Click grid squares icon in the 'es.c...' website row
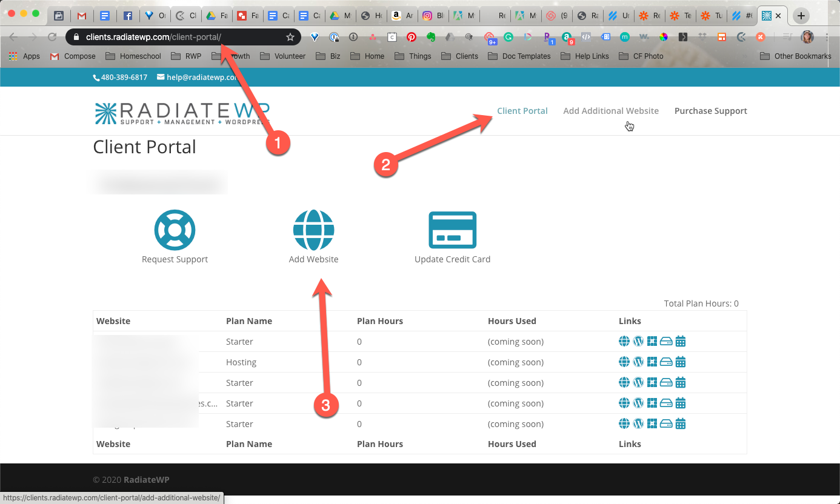Viewport: 840px width, 504px height. pos(652,403)
